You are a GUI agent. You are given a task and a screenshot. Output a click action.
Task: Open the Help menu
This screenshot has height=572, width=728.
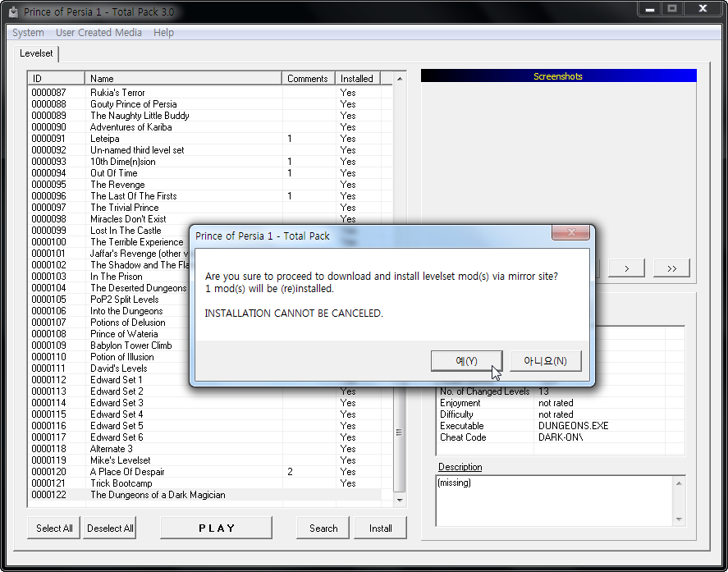pos(164,33)
